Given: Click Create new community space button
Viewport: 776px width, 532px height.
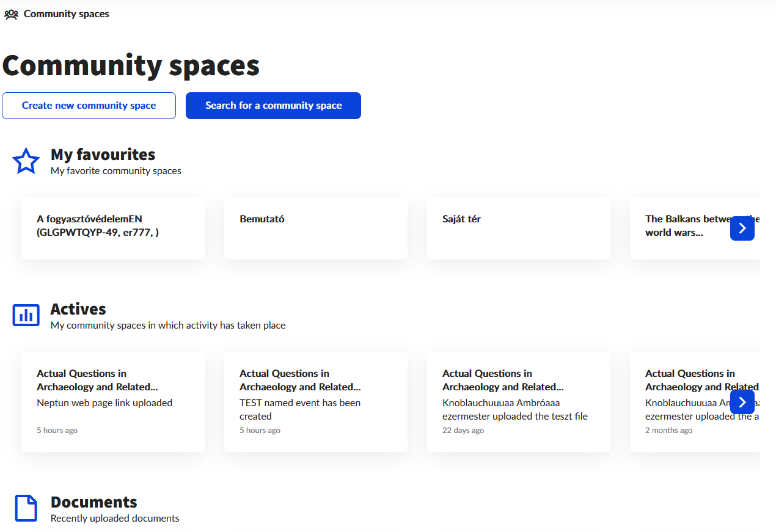Looking at the screenshot, I should pos(89,106).
